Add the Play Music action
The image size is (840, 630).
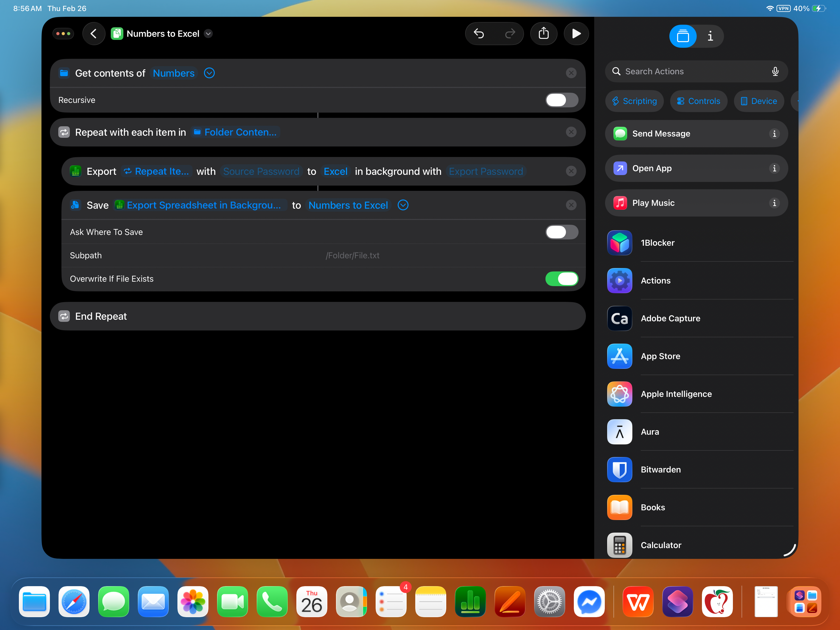696,203
